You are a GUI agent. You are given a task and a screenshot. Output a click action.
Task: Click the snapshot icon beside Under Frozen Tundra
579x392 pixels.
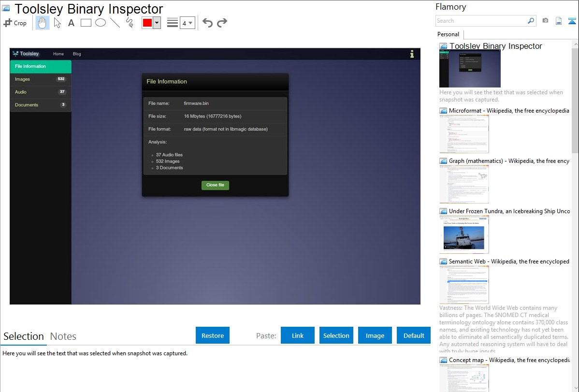point(443,211)
